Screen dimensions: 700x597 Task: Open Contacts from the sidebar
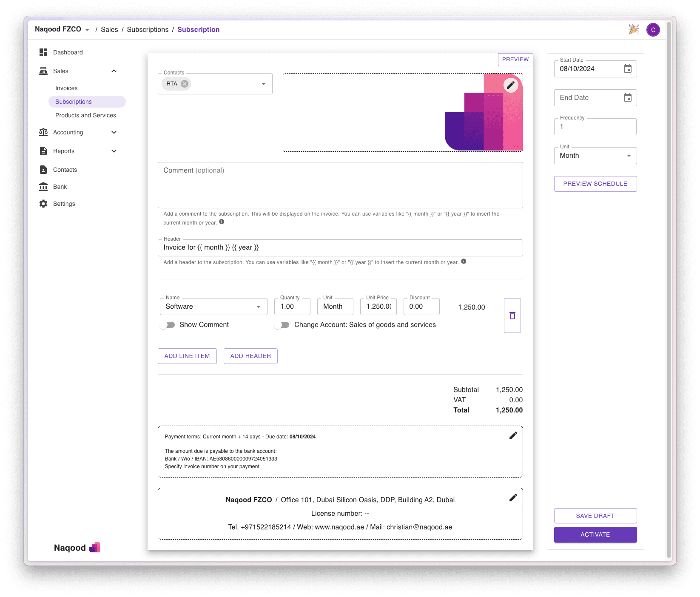(x=65, y=170)
